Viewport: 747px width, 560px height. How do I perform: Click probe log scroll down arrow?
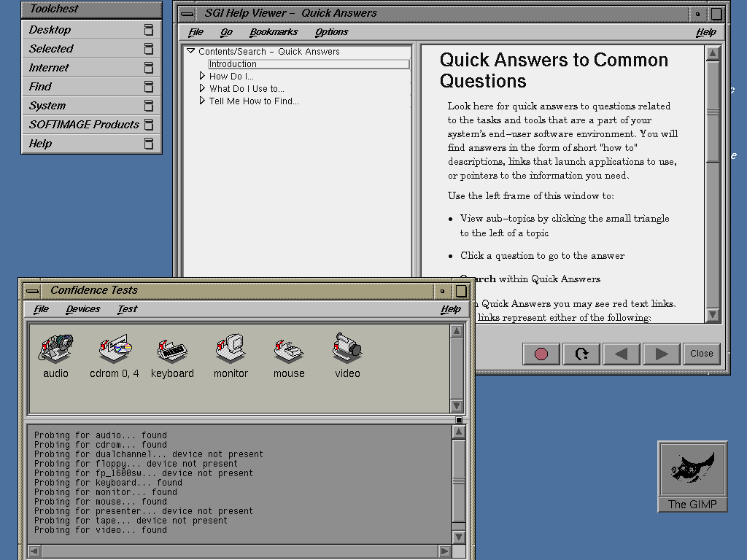pyautogui.click(x=458, y=537)
